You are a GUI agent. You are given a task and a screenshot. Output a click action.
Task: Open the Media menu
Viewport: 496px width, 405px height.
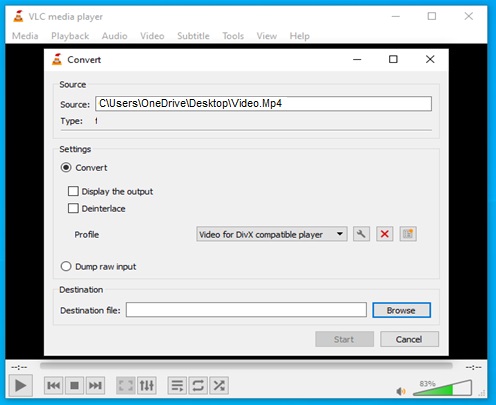point(25,36)
